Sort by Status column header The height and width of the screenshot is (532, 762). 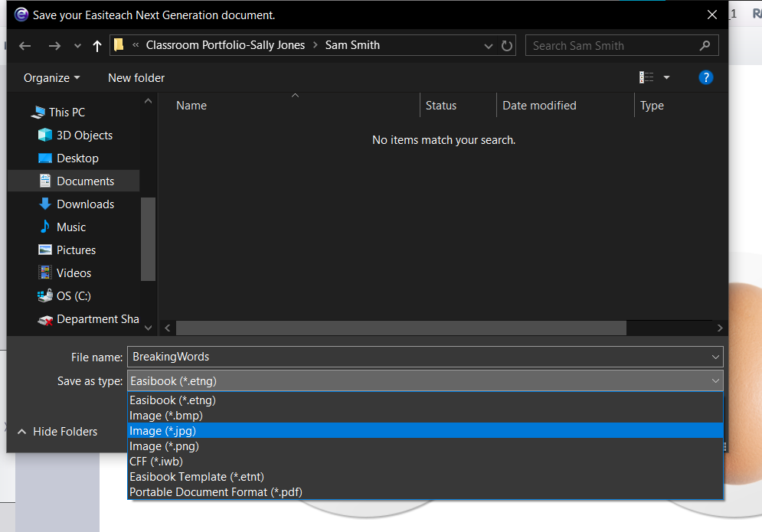(441, 106)
